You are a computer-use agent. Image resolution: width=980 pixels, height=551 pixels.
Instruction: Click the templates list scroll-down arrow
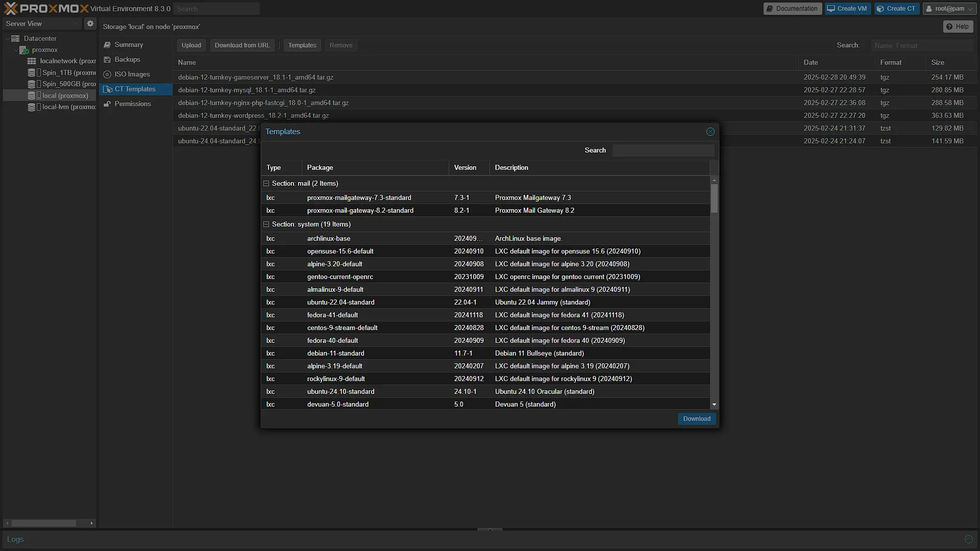pyautogui.click(x=714, y=405)
